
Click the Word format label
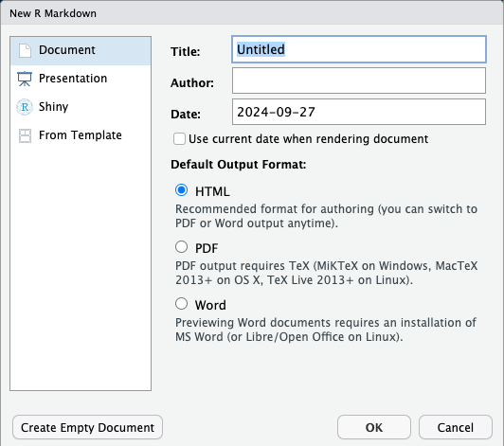click(210, 305)
